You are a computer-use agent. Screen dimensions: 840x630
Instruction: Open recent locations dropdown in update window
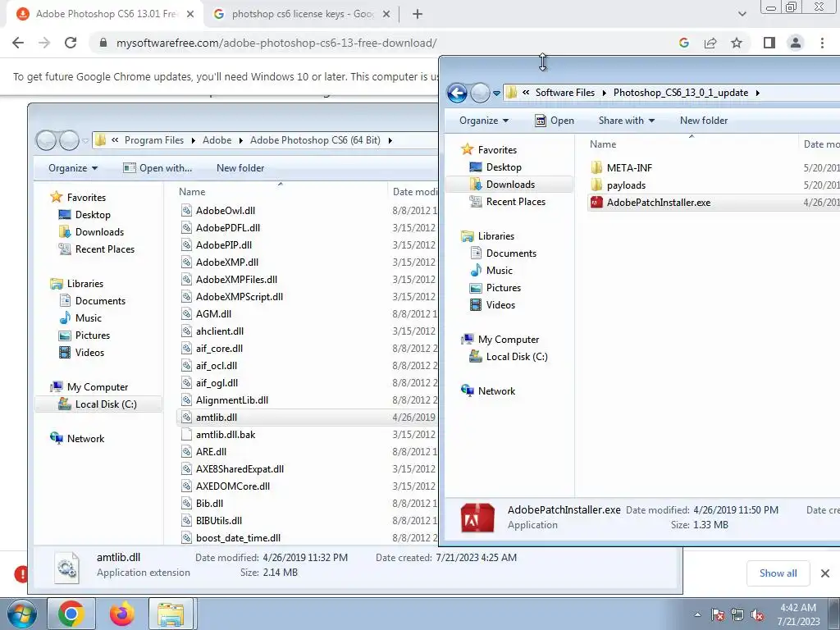pyautogui.click(x=496, y=93)
